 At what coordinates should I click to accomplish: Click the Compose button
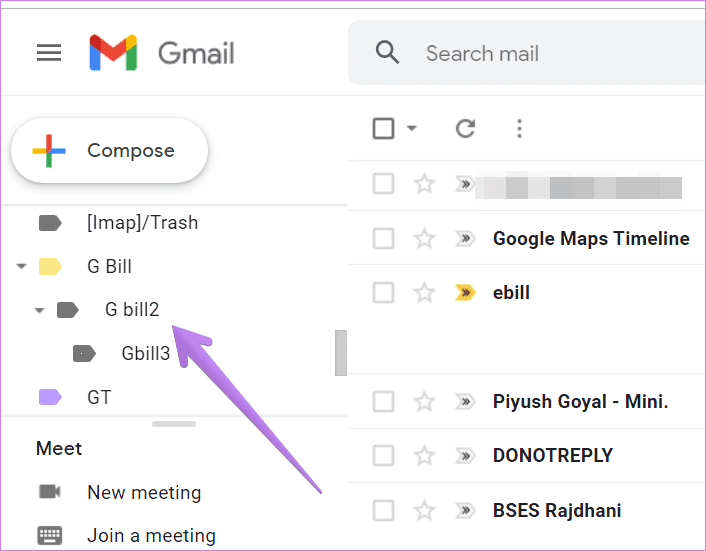tap(109, 150)
